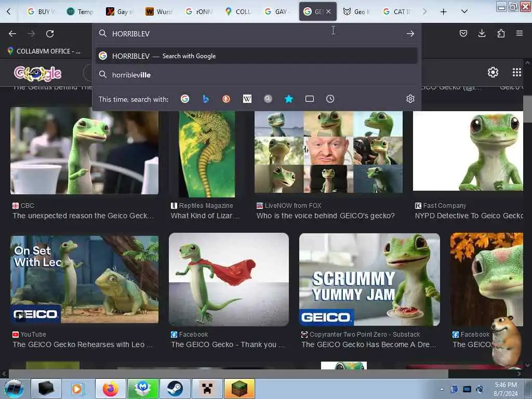
Task: Open the Downloads panel icon
Action: pyautogui.click(x=482, y=33)
